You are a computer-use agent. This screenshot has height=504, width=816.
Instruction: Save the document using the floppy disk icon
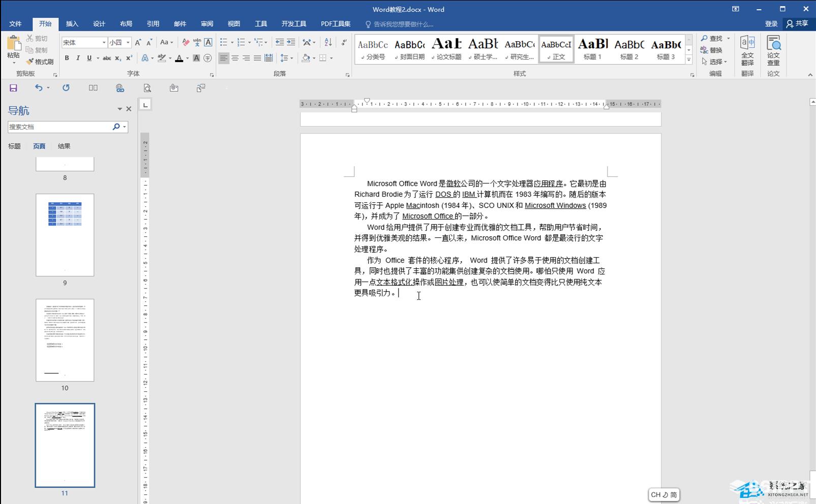(13, 88)
